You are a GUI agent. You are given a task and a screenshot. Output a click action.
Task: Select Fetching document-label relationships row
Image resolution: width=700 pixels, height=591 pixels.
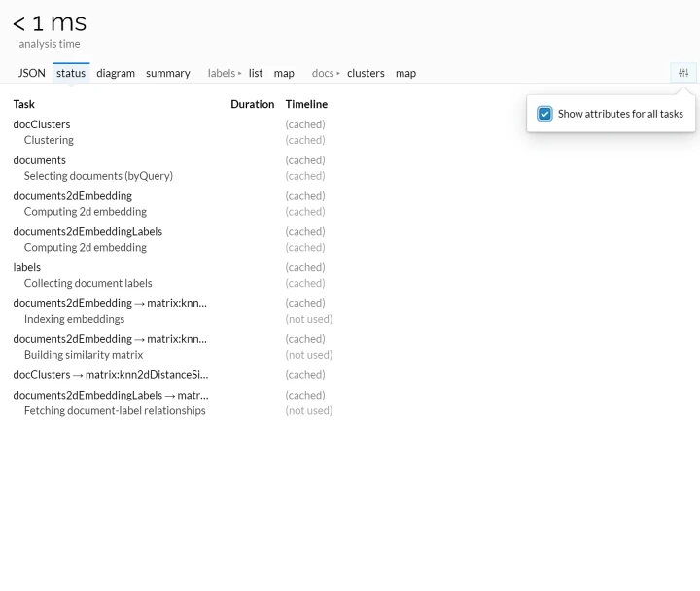point(115,410)
